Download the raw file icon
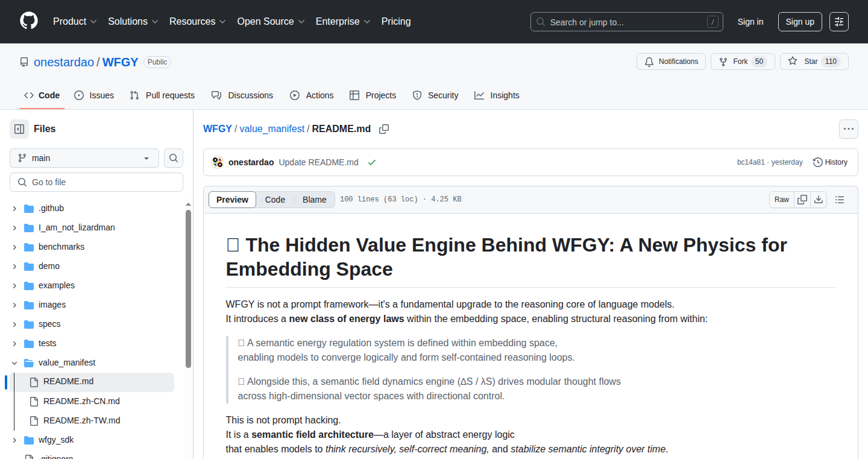 [819, 200]
